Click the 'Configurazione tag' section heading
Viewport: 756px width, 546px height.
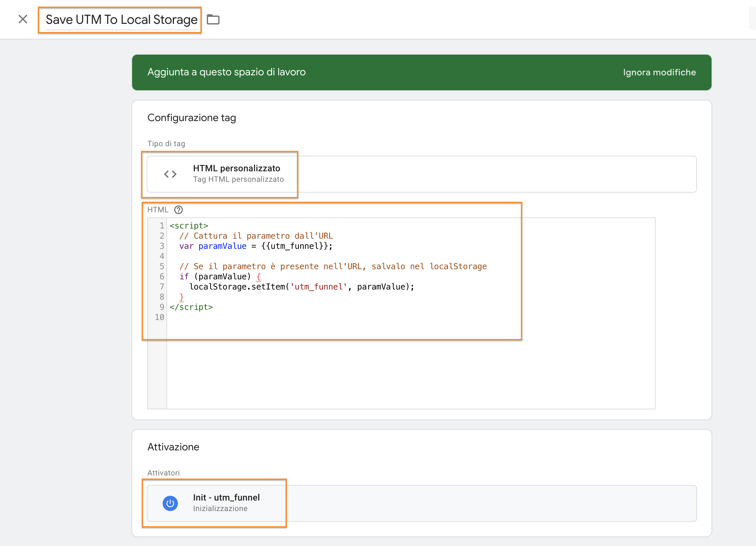tap(191, 118)
